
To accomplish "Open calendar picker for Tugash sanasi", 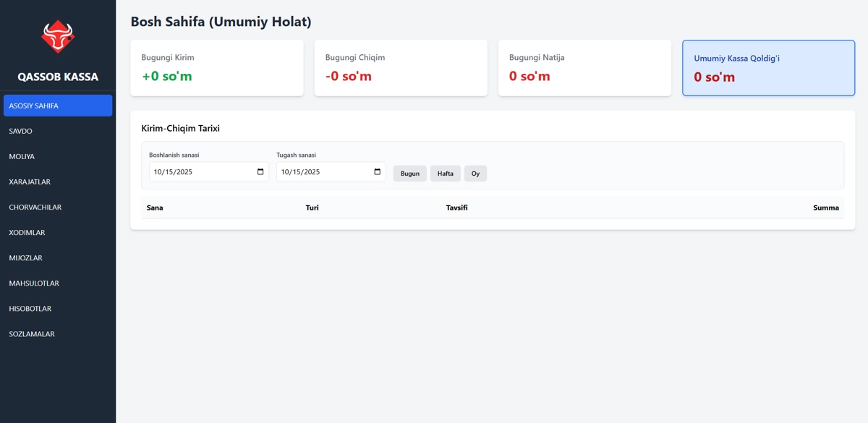I will [x=377, y=172].
